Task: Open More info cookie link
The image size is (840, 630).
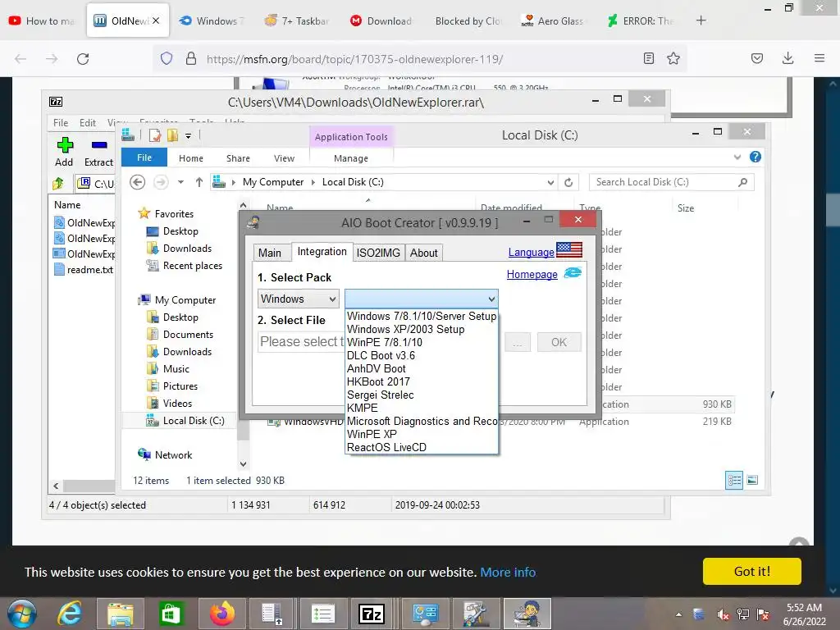Action: pos(508,572)
